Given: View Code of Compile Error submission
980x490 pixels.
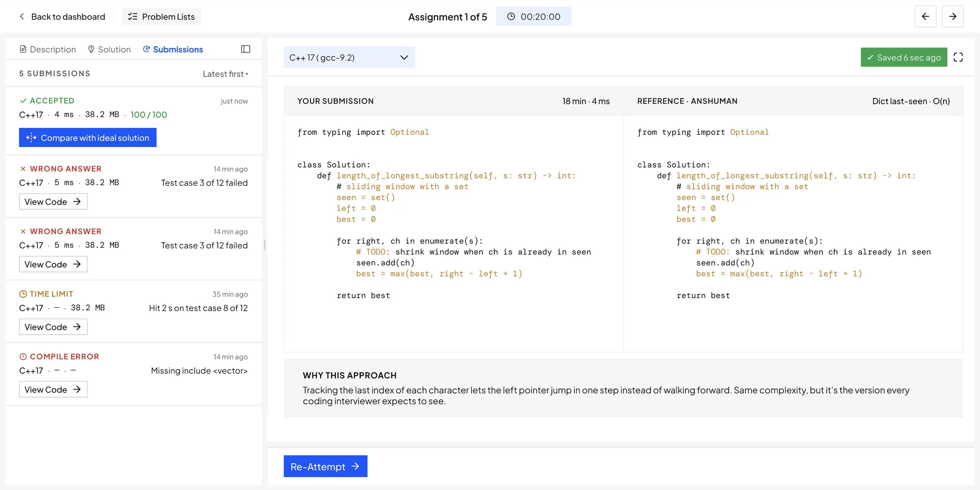Looking at the screenshot, I should point(53,390).
